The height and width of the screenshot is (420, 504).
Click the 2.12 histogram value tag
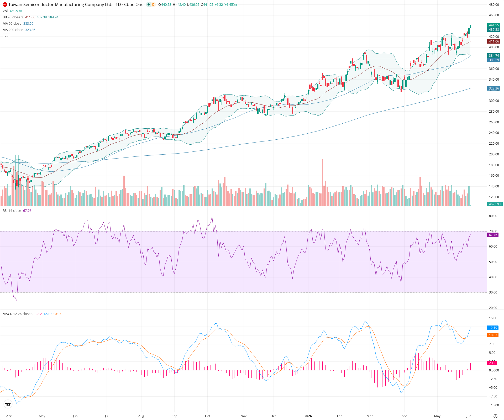[x=492, y=363]
